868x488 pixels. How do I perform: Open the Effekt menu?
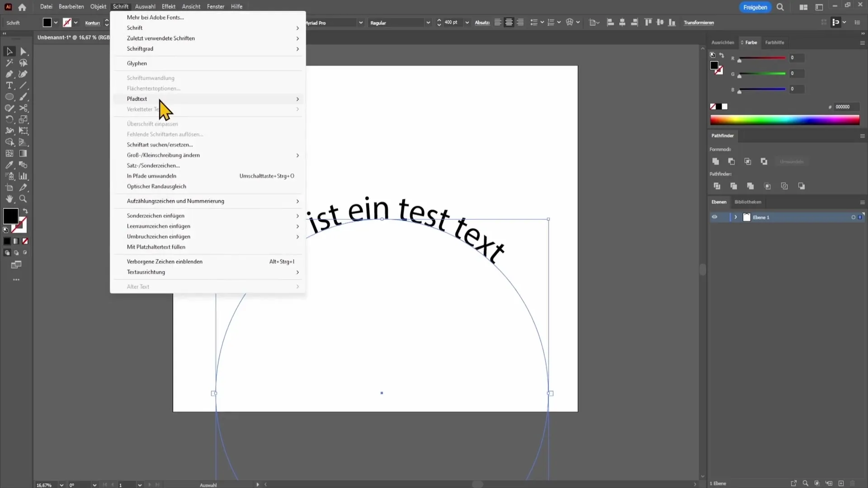tap(169, 7)
